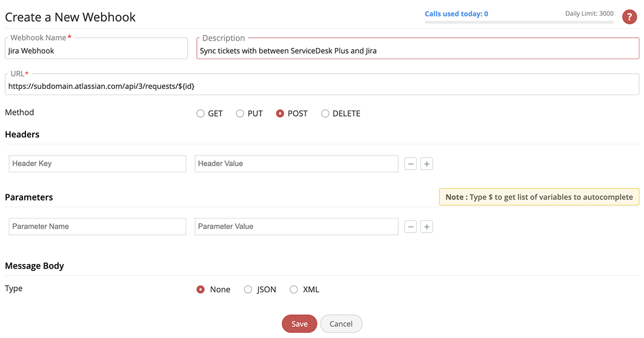This screenshot has height=338, width=644.
Task: Add a parameter row with plus icon
Action: 427,227
